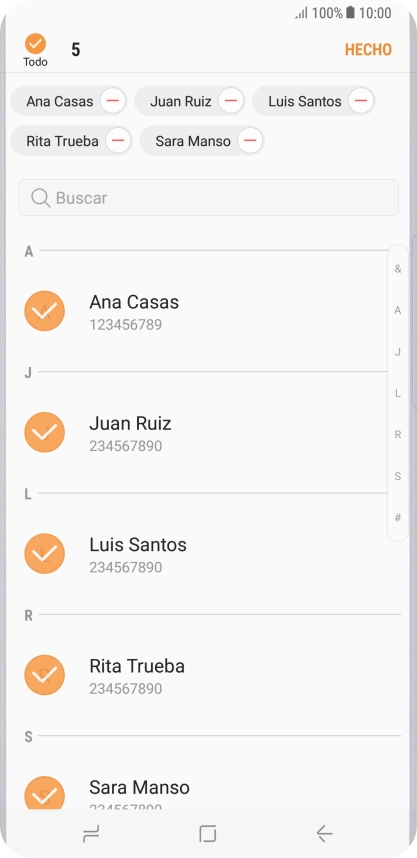417x858 pixels.
Task: Jump to letter J in index bar
Action: tap(398, 352)
